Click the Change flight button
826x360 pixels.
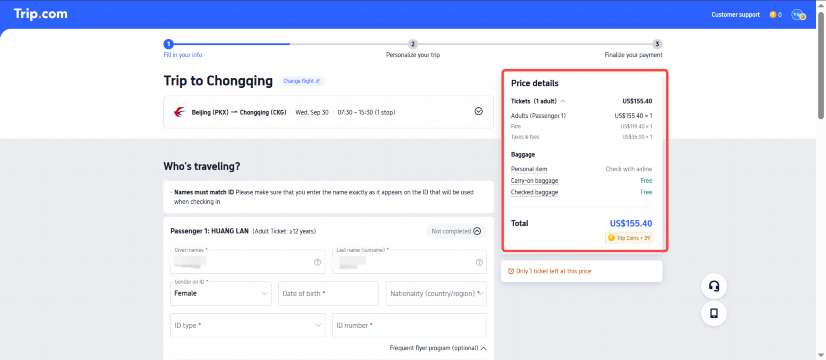[x=302, y=81]
